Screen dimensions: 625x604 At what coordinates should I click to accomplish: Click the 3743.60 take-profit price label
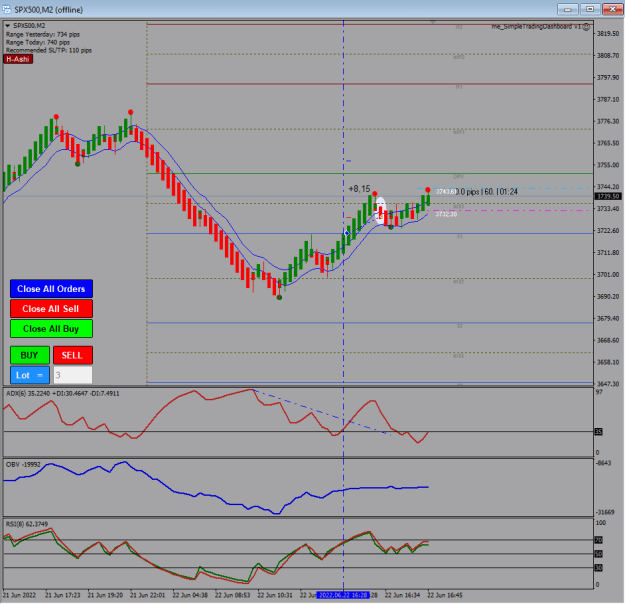point(445,192)
